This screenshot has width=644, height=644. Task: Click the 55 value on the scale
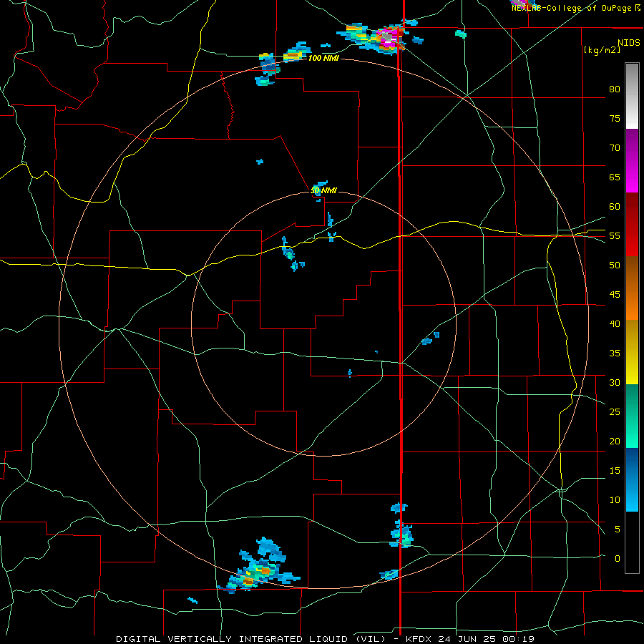615,235
